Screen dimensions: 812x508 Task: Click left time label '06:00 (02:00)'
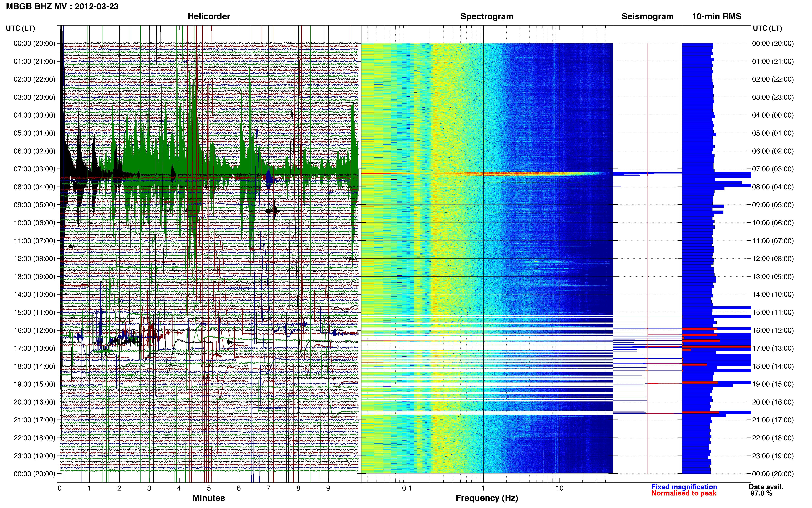[x=34, y=151]
